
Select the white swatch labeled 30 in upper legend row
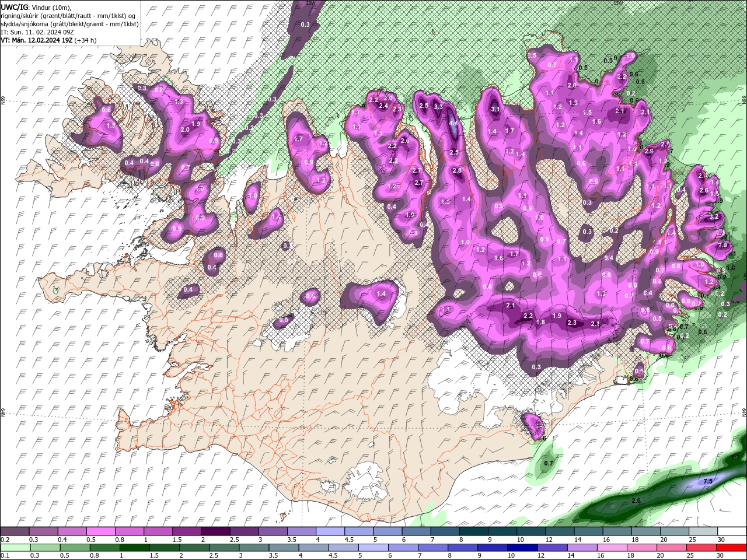tap(732, 531)
